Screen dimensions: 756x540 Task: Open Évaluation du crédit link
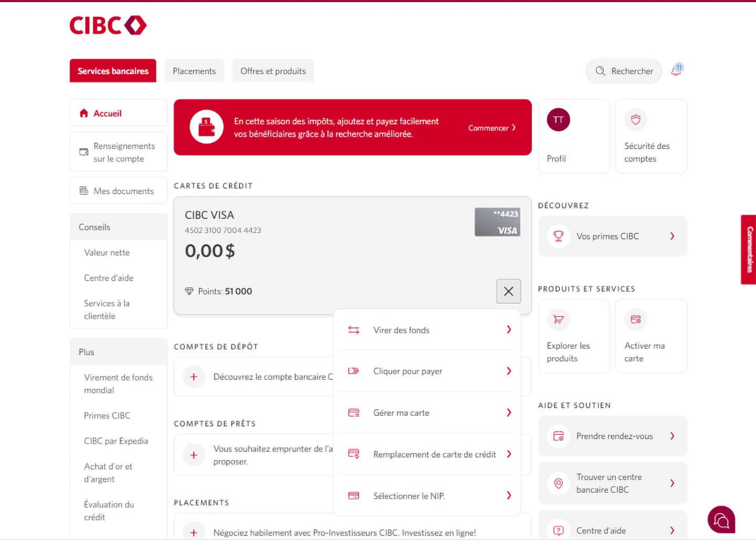[x=109, y=511]
